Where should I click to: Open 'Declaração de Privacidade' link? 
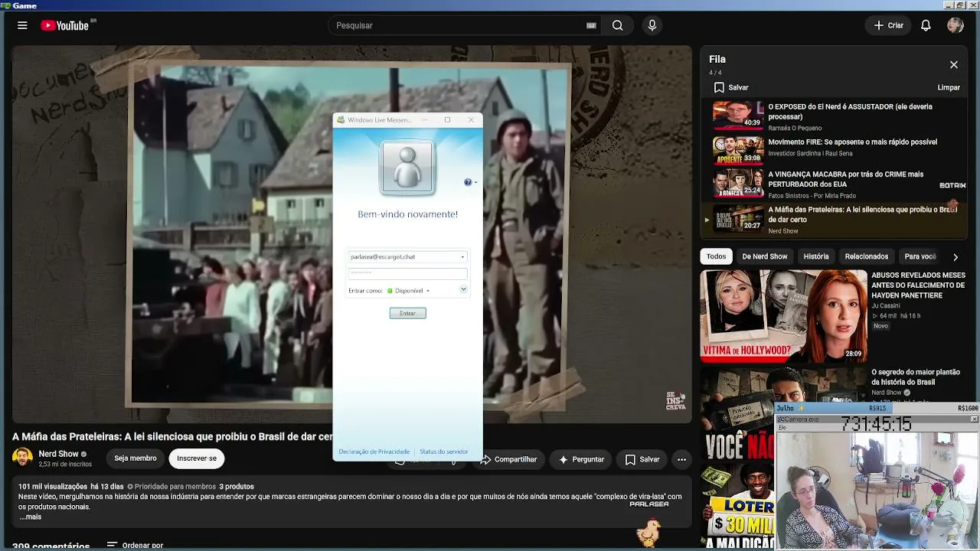[374, 452]
